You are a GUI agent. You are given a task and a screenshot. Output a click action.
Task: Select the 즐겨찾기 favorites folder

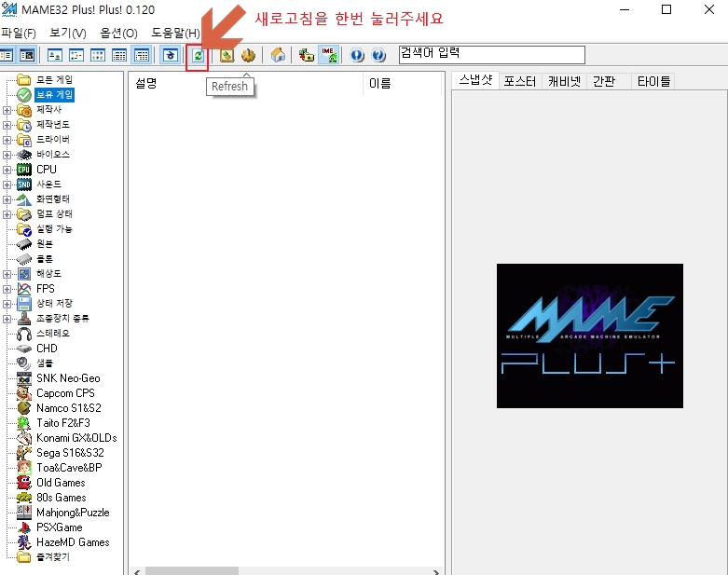pyautogui.click(x=53, y=557)
